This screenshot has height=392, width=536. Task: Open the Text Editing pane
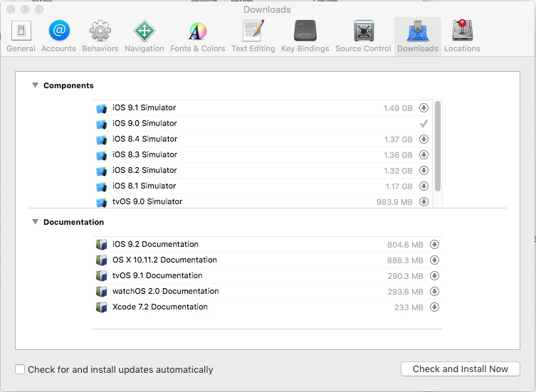coord(253,36)
